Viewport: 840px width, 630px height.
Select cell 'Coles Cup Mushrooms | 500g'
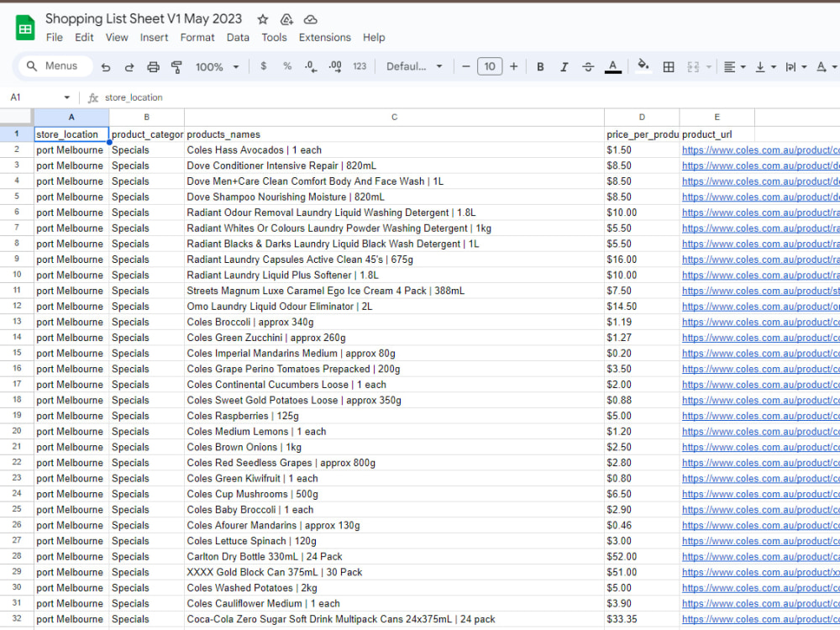click(x=394, y=494)
